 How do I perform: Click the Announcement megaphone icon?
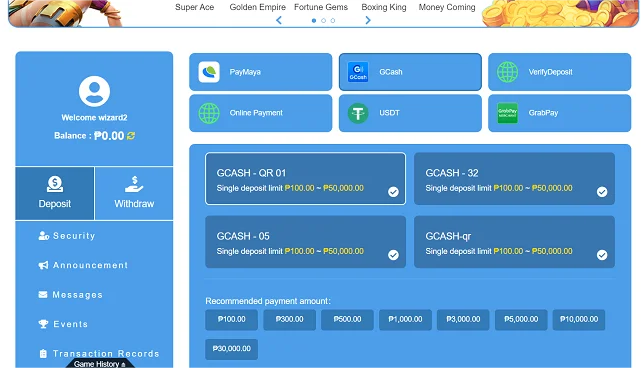(x=43, y=265)
